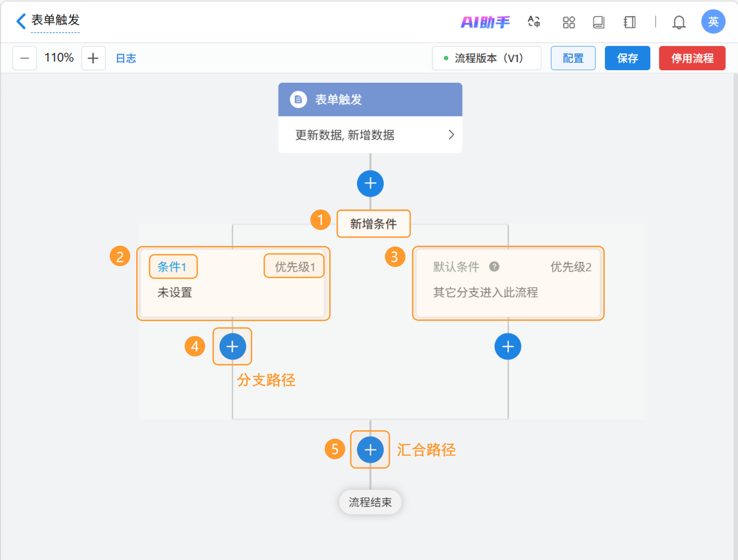Open notifications bell
Image resolution: width=738 pixels, height=560 pixels.
[679, 22]
